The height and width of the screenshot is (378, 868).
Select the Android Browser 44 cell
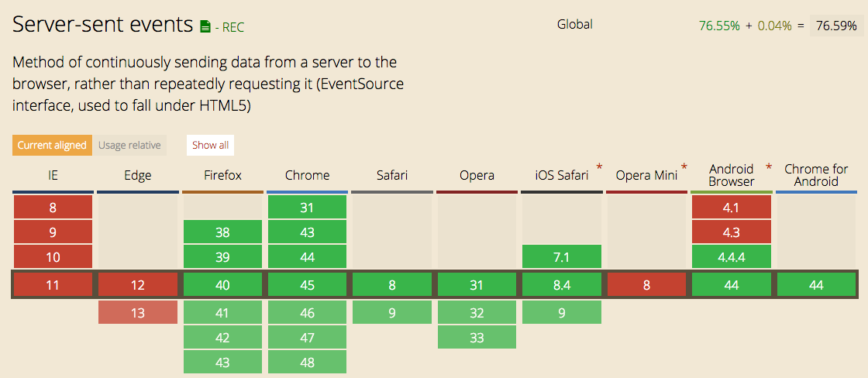[x=732, y=285]
